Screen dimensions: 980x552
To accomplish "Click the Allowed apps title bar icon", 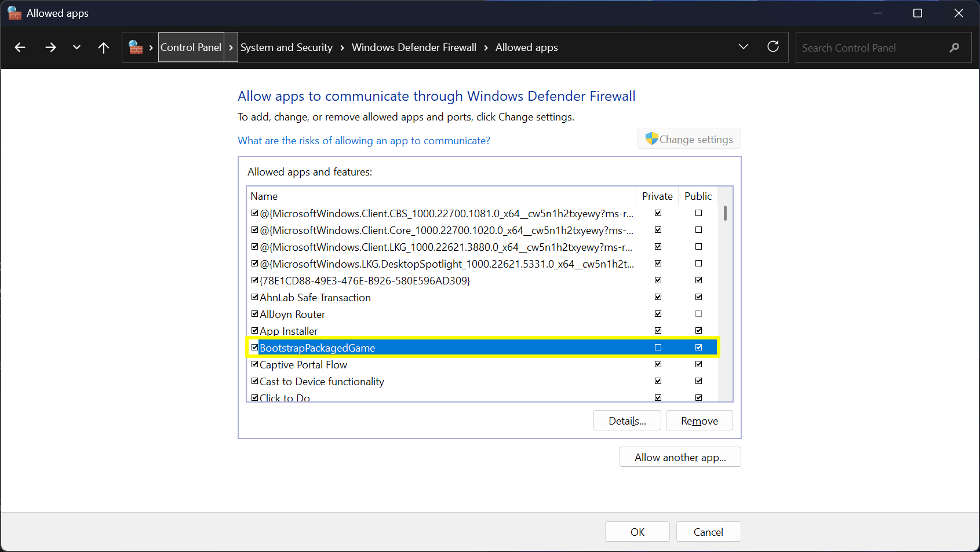I will [x=14, y=13].
